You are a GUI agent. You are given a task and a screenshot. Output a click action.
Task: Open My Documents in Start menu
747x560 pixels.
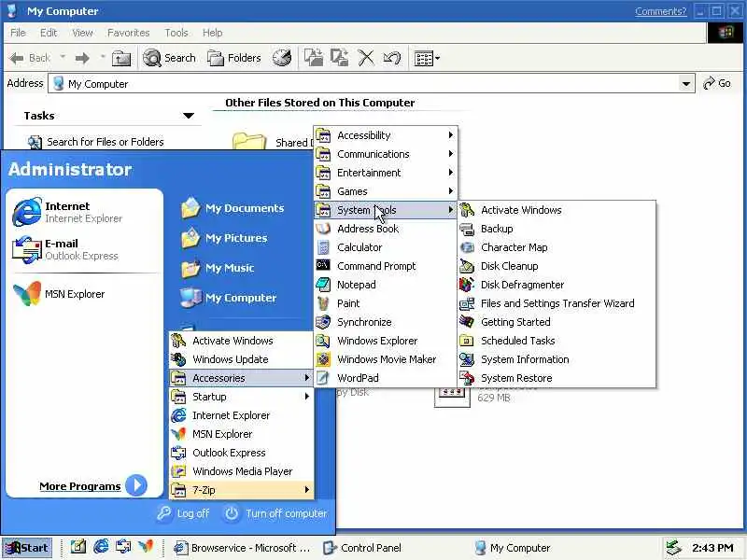click(233, 208)
